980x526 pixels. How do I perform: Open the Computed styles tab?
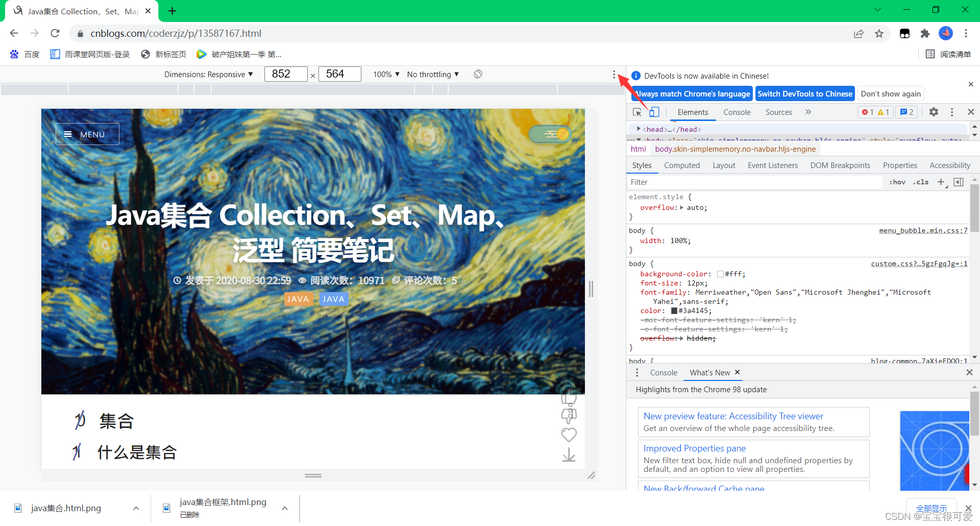681,165
